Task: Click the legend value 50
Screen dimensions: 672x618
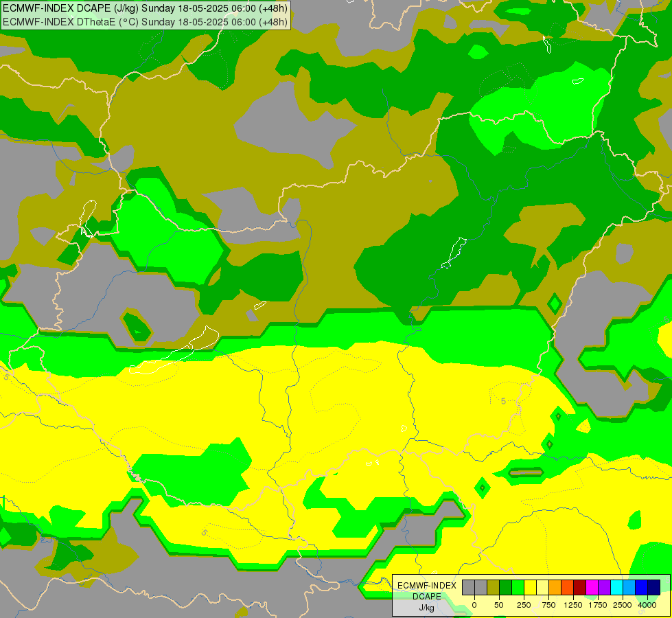Action: pyautogui.click(x=499, y=605)
